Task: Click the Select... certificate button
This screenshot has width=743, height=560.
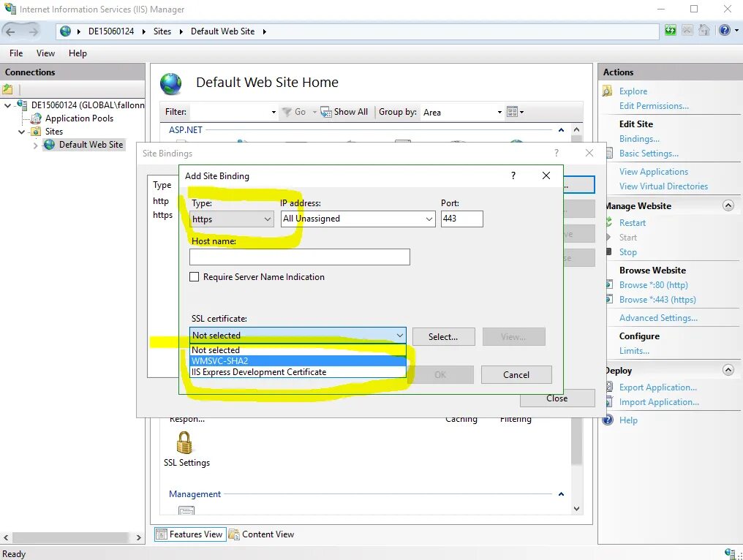Action: tap(443, 337)
